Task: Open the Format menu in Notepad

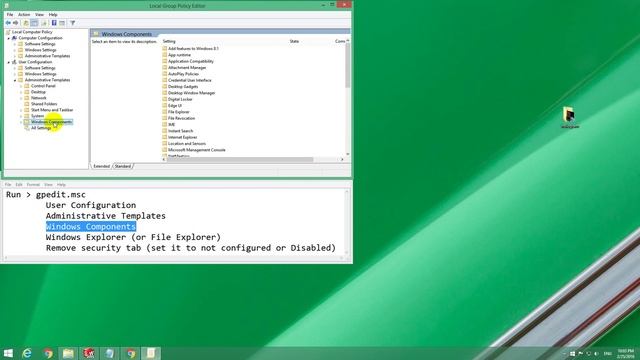Action: pos(33,185)
